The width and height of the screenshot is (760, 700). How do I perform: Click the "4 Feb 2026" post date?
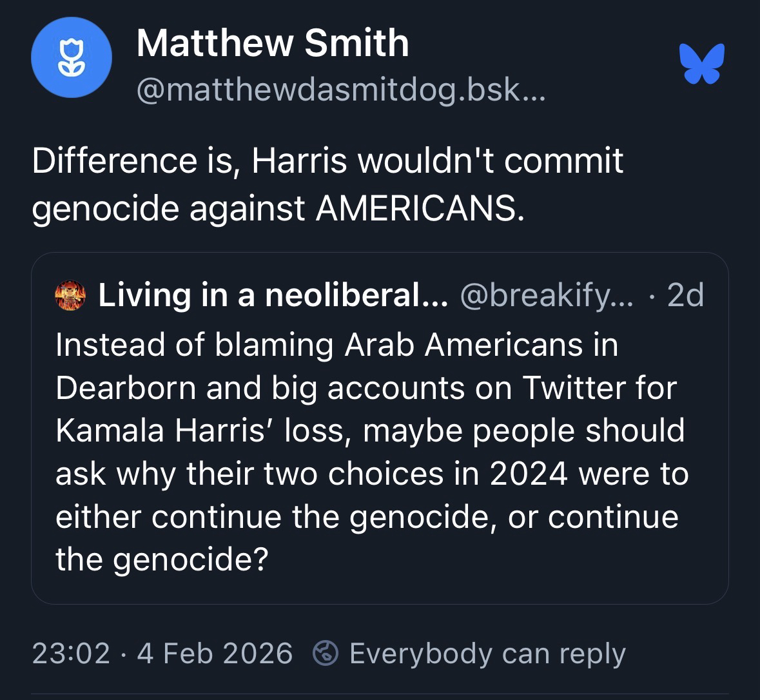click(x=215, y=654)
